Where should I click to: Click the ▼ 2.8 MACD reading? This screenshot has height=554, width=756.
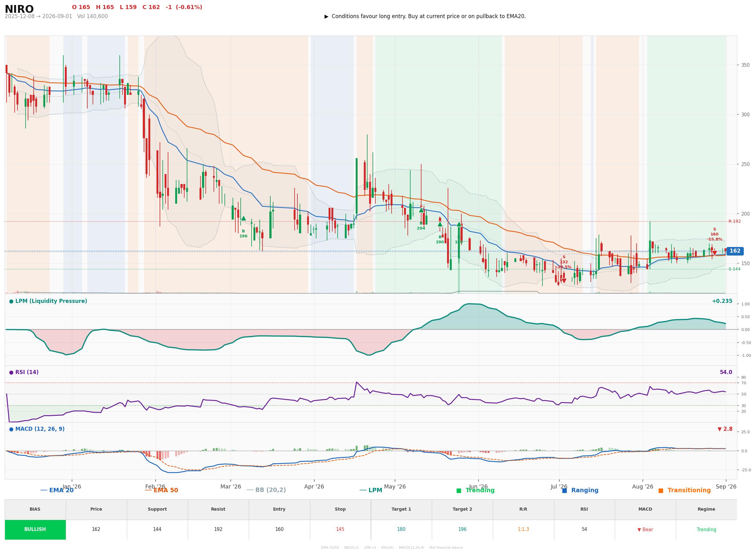tap(725, 429)
